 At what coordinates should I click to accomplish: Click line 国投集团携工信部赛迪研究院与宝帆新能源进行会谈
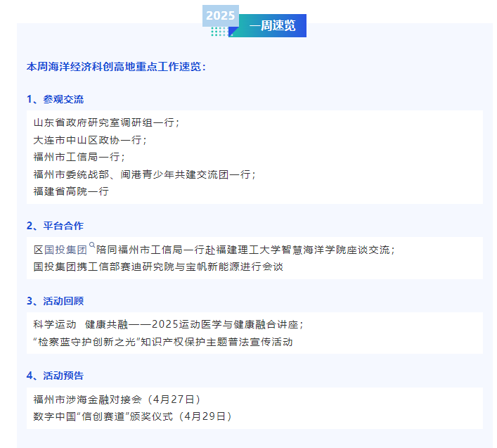[x=158, y=267]
